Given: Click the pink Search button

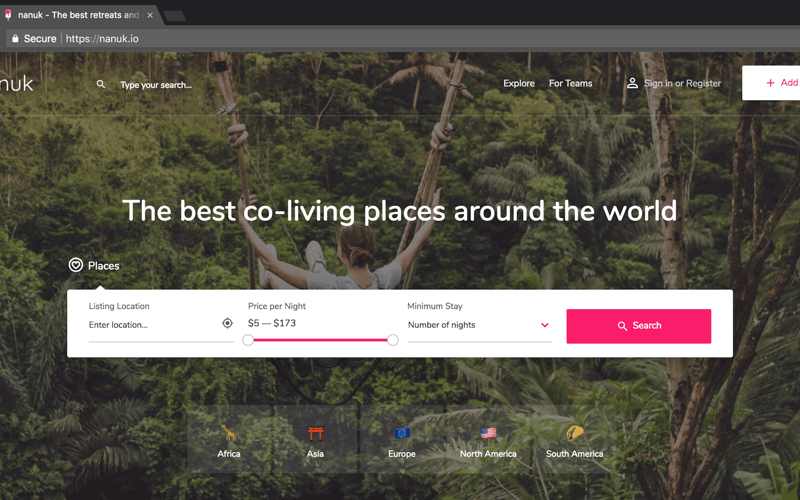Looking at the screenshot, I should click(x=638, y=326).
